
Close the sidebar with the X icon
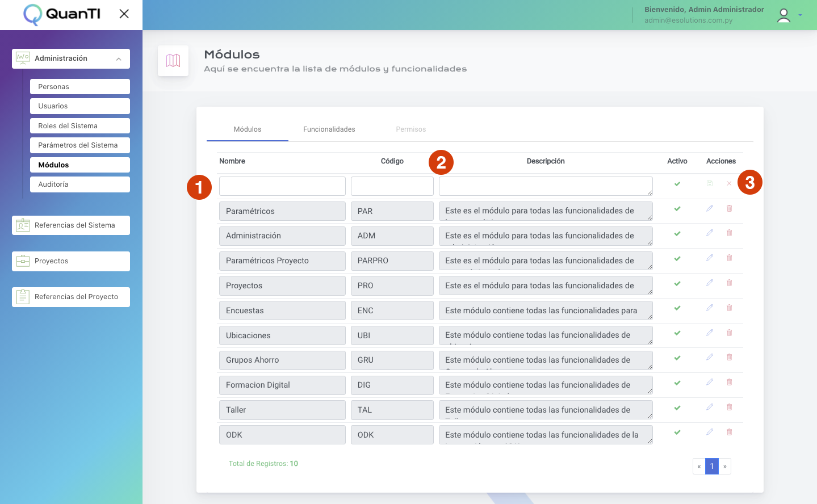click(x=124, y=14)
